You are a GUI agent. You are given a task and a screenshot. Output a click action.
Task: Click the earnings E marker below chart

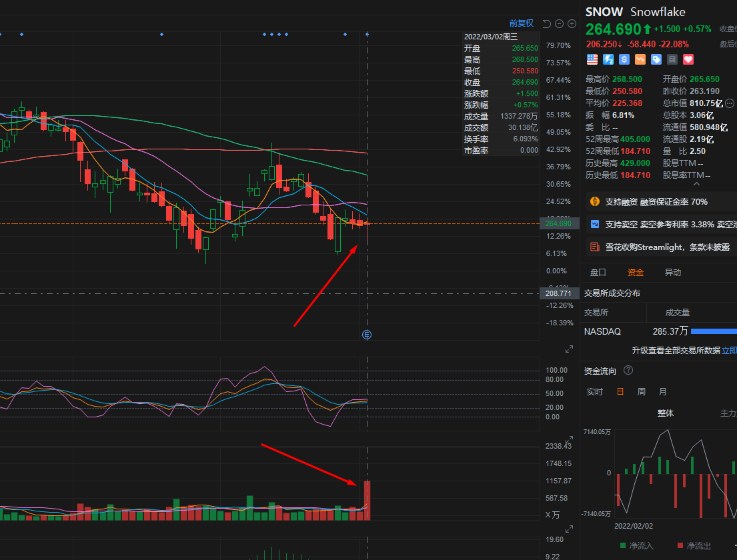coord(367,335)
